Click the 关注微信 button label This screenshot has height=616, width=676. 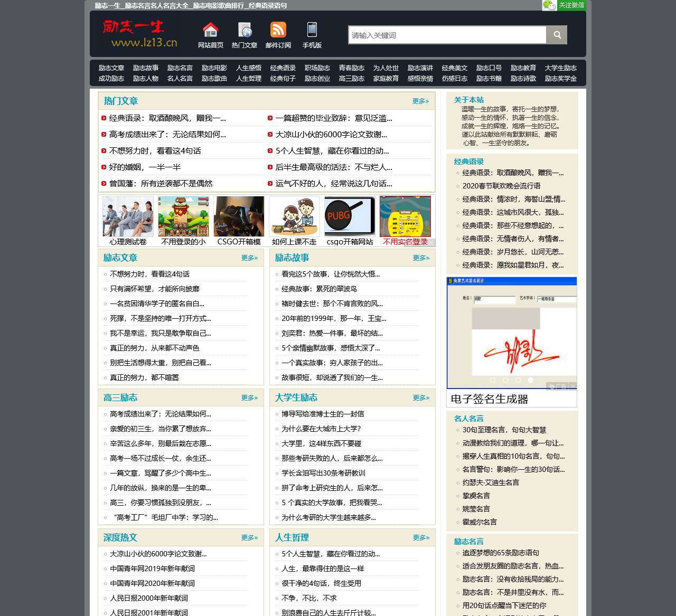(x=571, y=5)
